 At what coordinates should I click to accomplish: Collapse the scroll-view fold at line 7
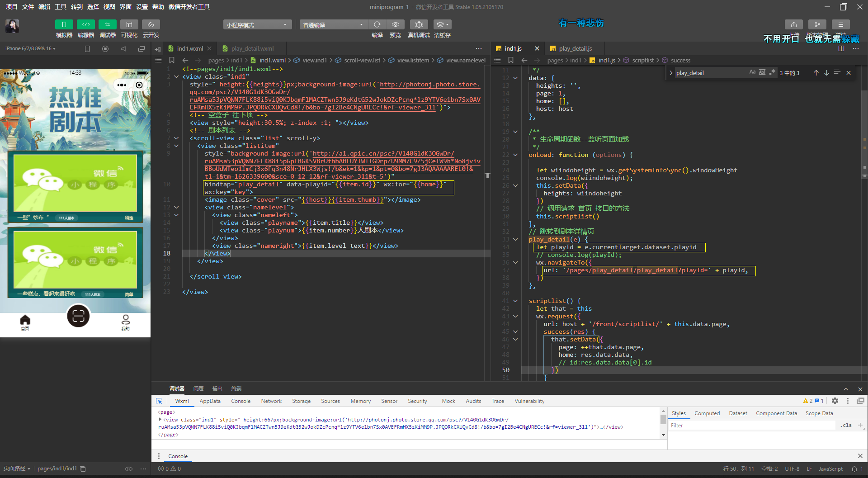[176, 138]
